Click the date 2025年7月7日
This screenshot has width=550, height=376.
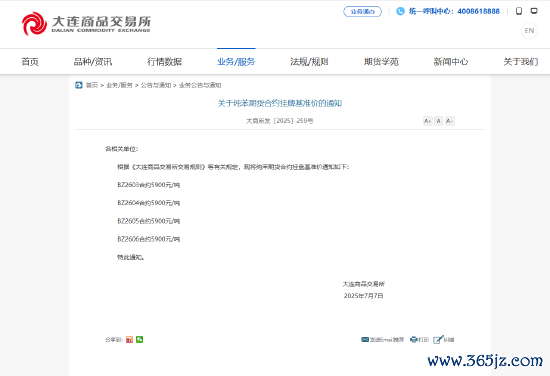coord(363,296)
